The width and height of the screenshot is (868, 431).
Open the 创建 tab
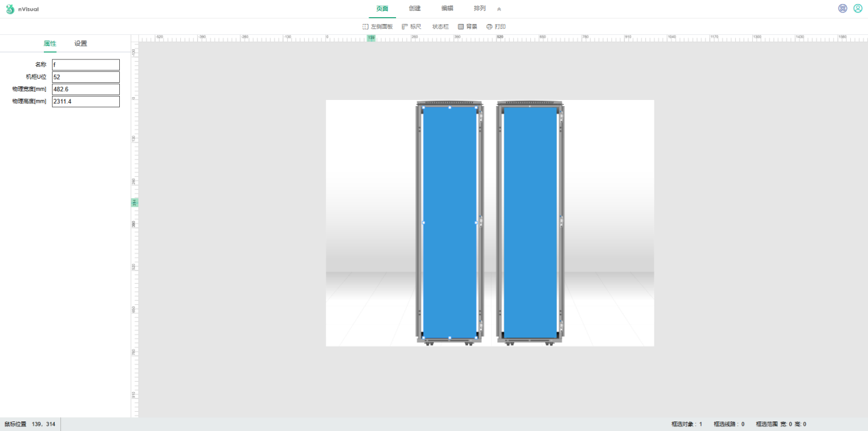[414, 8]
